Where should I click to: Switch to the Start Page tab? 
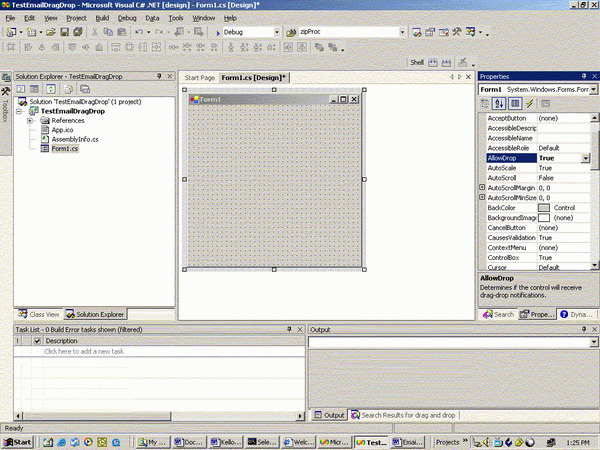[199, 78]
